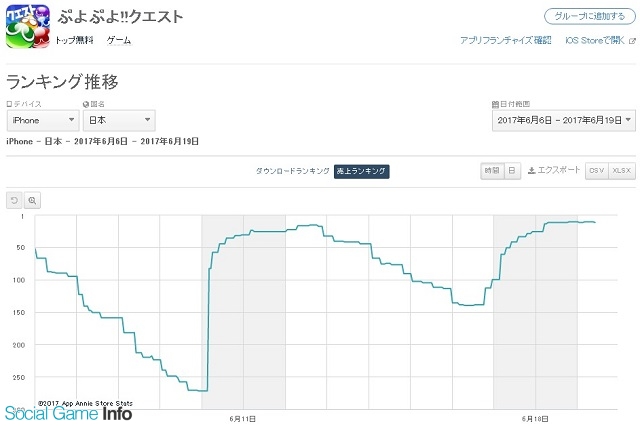This screenshot has width=640, height=426.
Task: Open the iPhone device dropdown
Action: 43,120
